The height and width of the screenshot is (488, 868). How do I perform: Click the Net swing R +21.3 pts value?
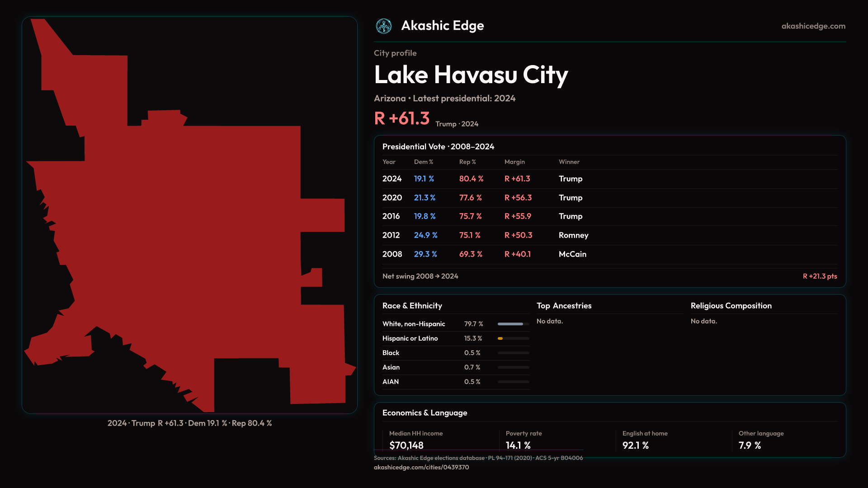pos(819,276)
